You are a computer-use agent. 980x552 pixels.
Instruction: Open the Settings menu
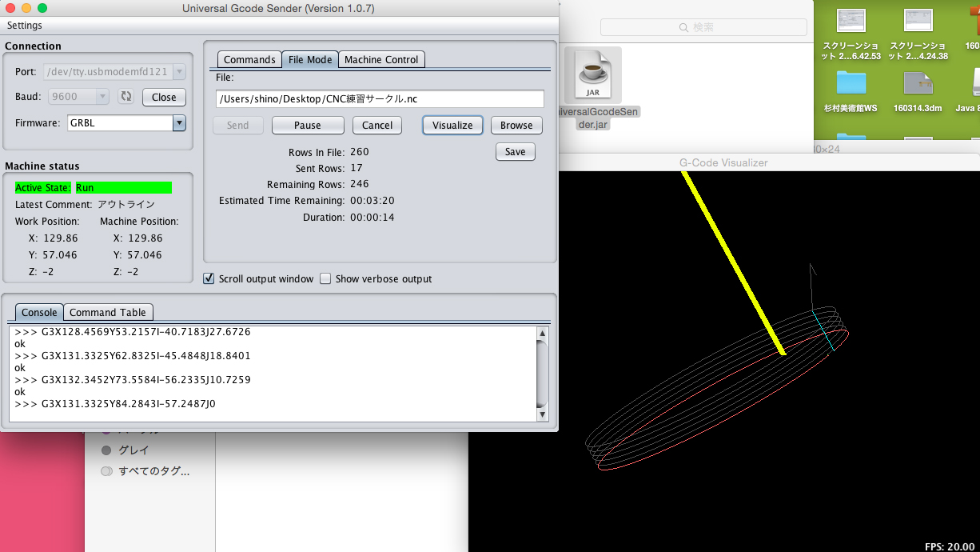[x=24, y=26]
